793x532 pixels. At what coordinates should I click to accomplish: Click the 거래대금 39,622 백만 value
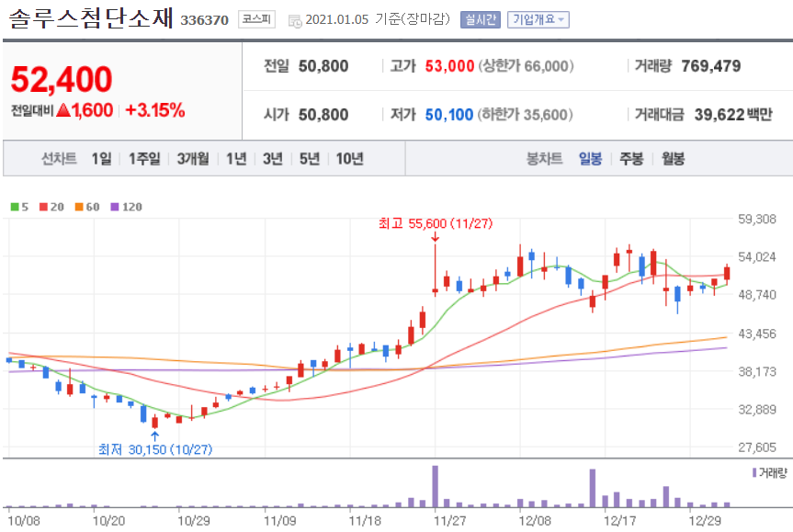point(733,115)
